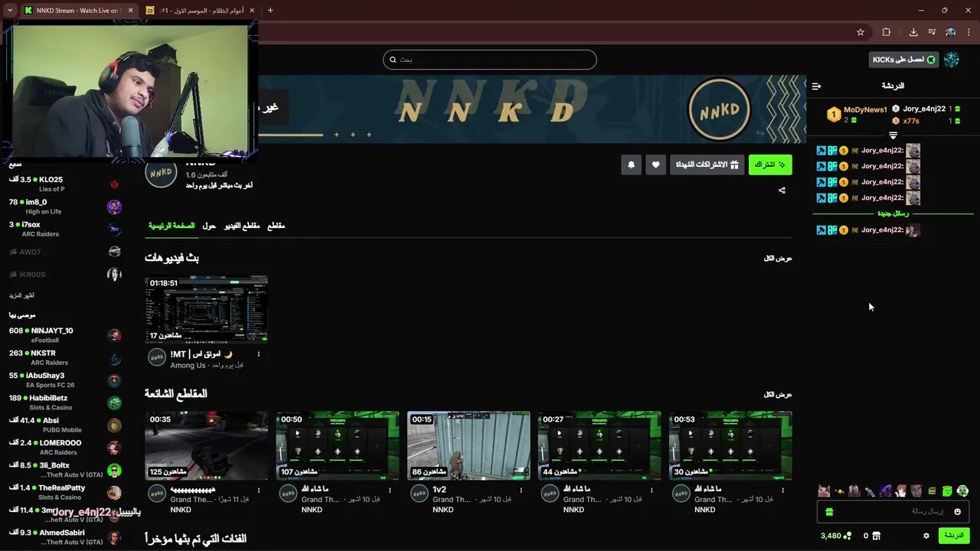This screenshot has height=551, width=980.
Task: Follow the channel with the heart icon
Action: 655,165
